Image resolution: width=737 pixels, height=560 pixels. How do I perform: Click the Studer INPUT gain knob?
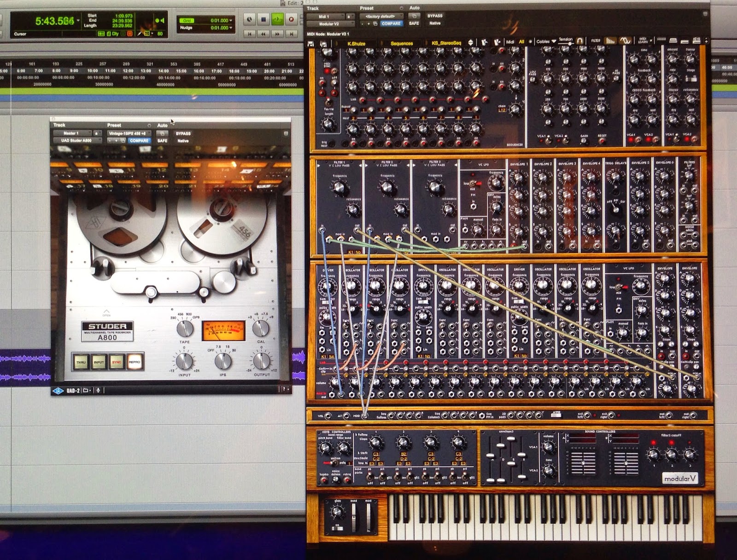[x=184, y=361]
